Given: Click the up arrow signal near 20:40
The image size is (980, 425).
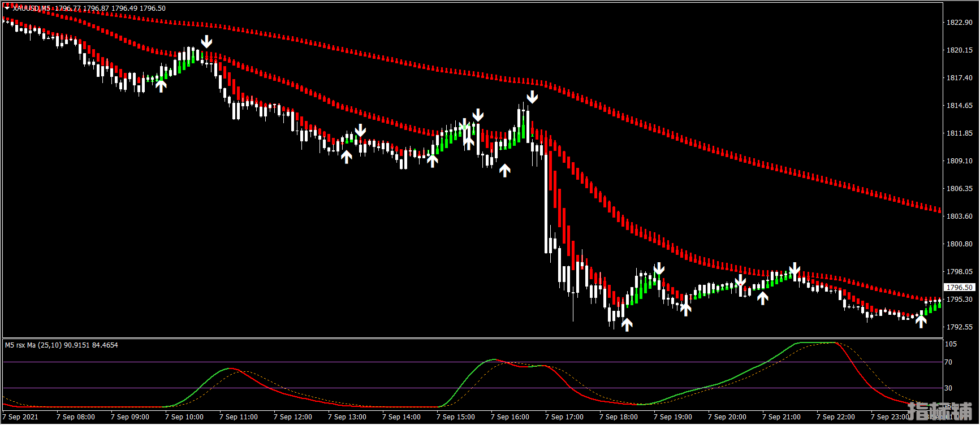Looking at the screenshot, I should click(763, 298).
